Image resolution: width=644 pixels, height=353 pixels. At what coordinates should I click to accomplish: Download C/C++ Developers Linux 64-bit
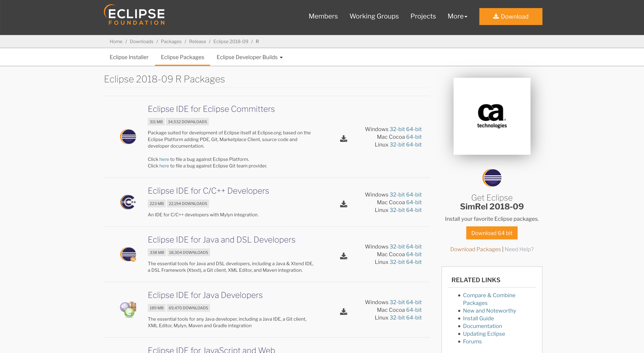tap(414, 210)
